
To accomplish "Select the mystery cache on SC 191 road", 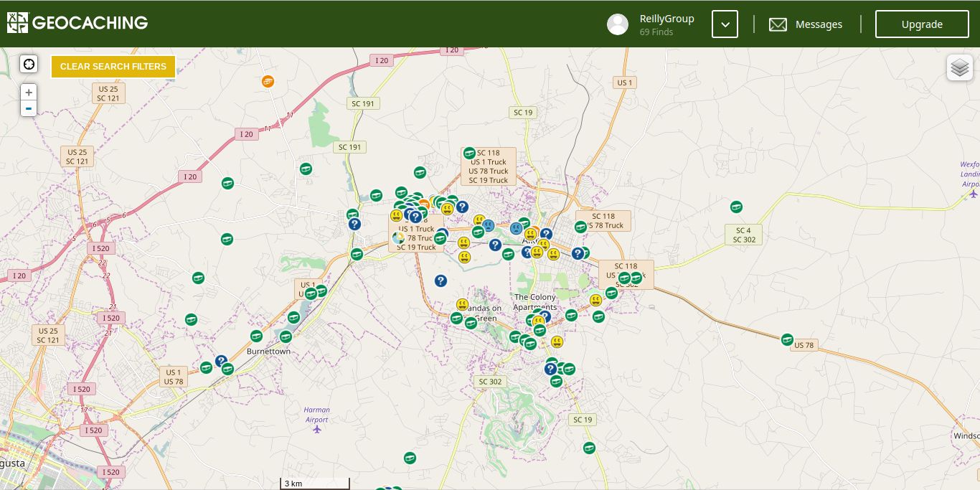I will pyautogui.click(x=354, y=224).
